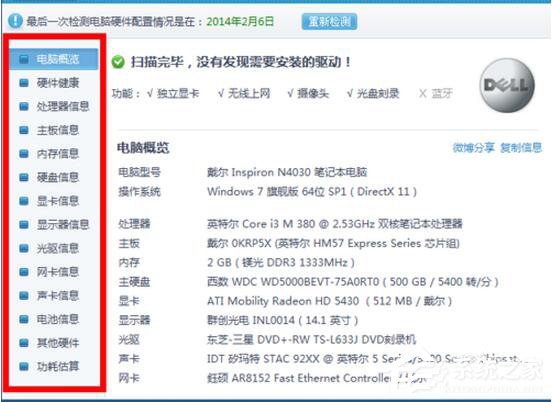Click the Dell logo image

coord(507,86)
